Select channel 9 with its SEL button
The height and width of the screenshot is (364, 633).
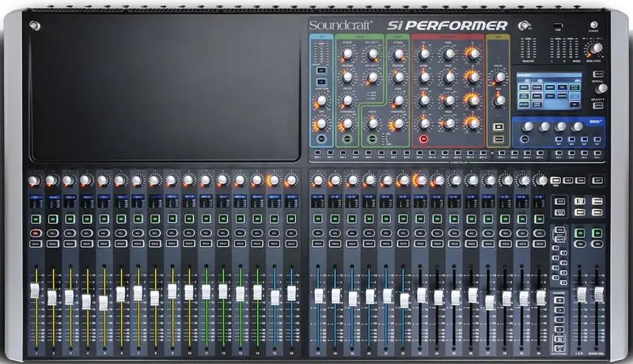pyautogui.click(x=172, y=233)
